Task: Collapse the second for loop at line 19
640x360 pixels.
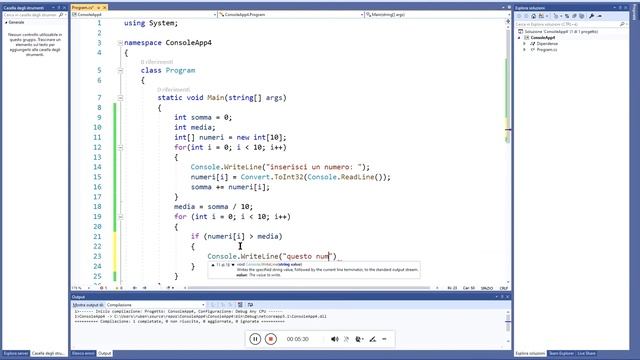Action: (120, 217)
